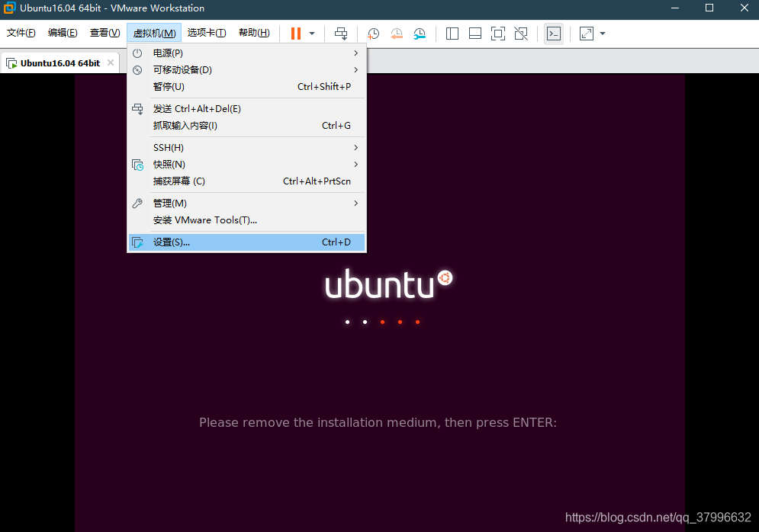This screenshot has width=759, height=532.
Task: Click the console view terminal icon
Action: [x=554, y=34]
